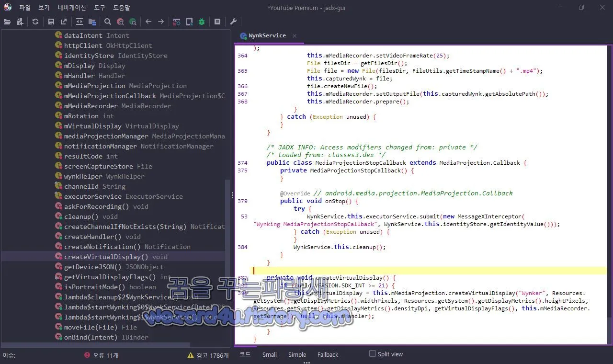Select wynkHelper WynkHelper field

(x=100, y=176)
